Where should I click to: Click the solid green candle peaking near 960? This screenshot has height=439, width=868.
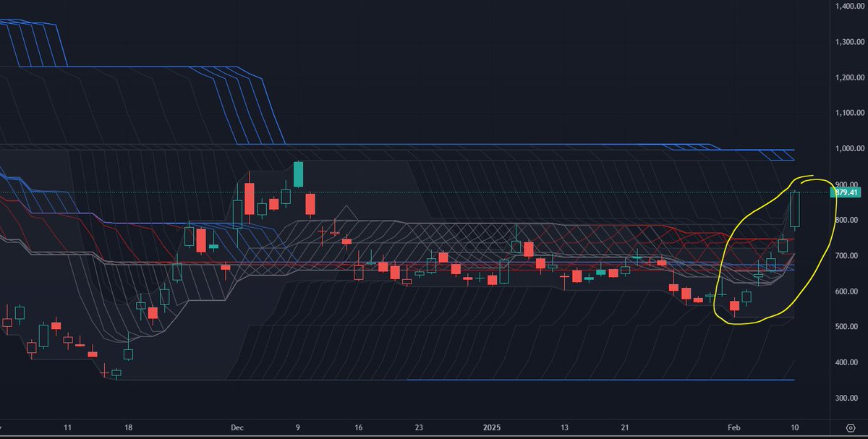(x=298, y=174)
